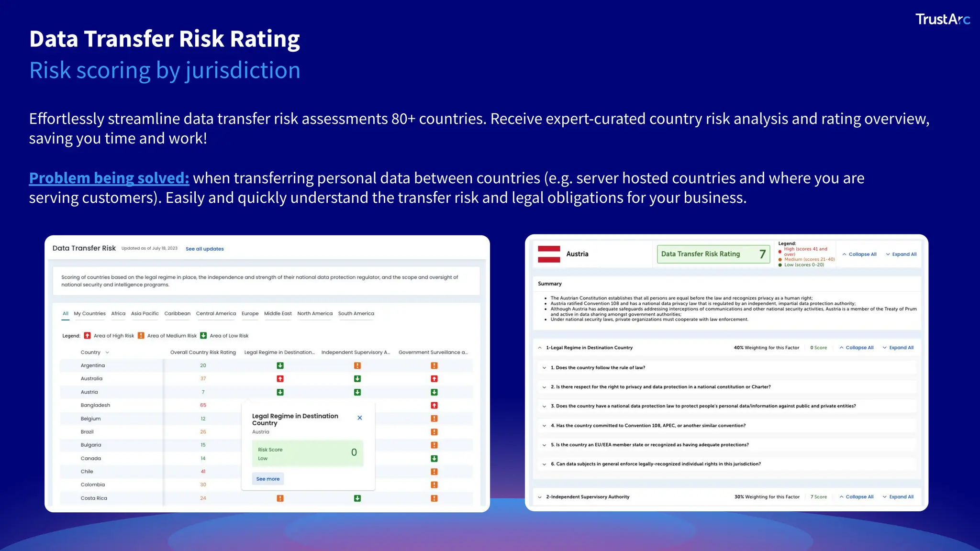
Task: Expand question 5 about EU/EEA member state
Action: tap(544, 445)
